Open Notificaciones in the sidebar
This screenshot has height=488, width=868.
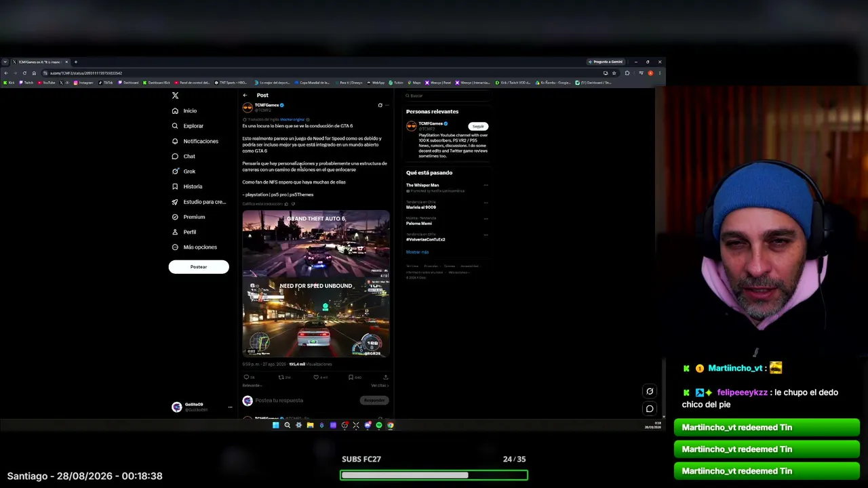click(195, 141)
